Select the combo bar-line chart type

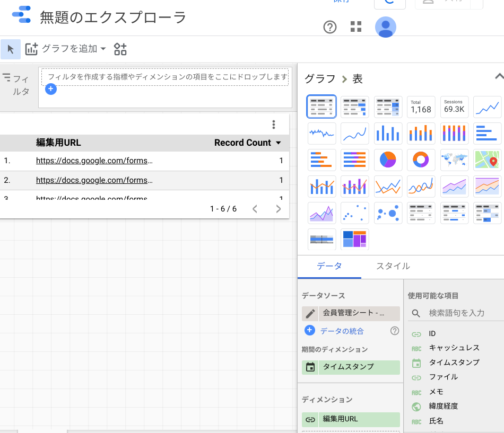[321, 187]
